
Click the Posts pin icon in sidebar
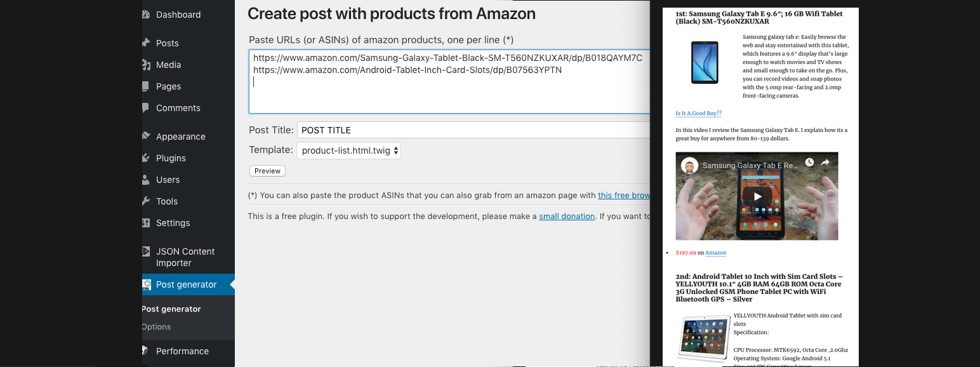point(146,43)
